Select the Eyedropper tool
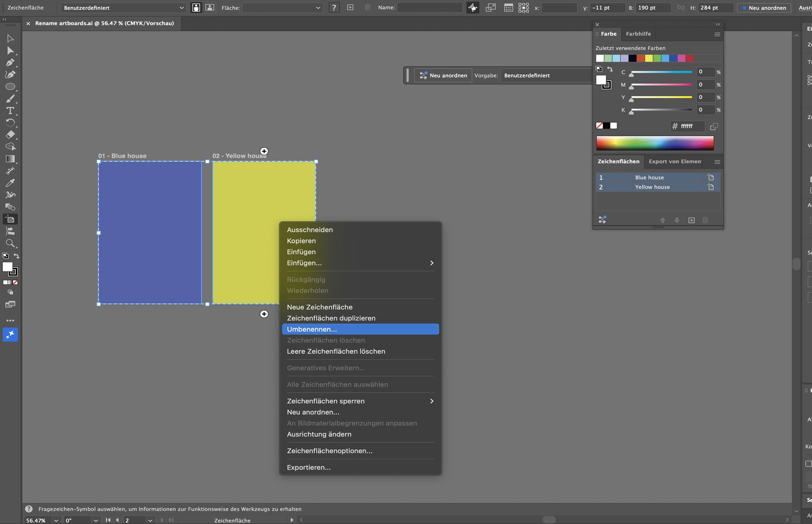The height and width of the screenshot is (524, 812). tap(10, 183)
